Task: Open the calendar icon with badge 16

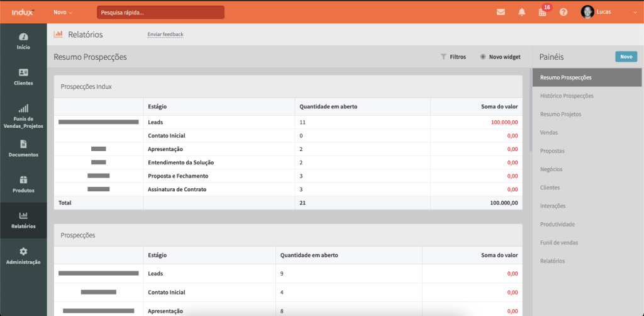Action: pyautogui.click(x=543, y=12)
